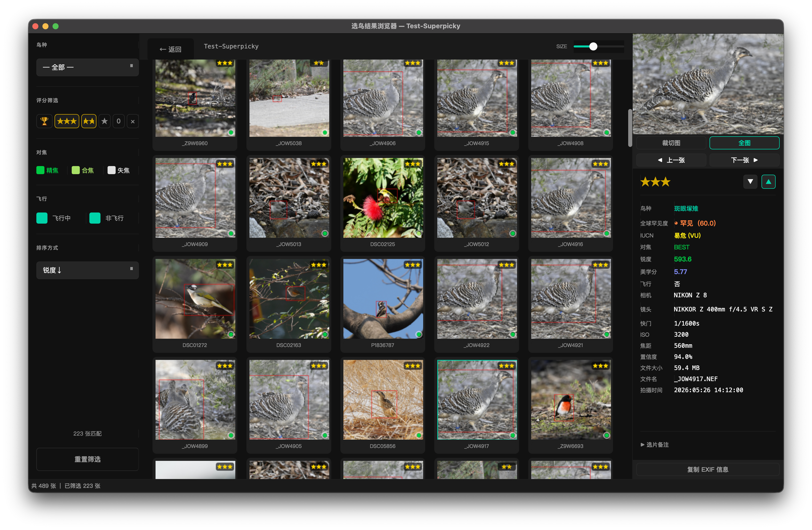Toggle the 非飞行 flight filter
The image size is (812, 530).
point(107,218)
